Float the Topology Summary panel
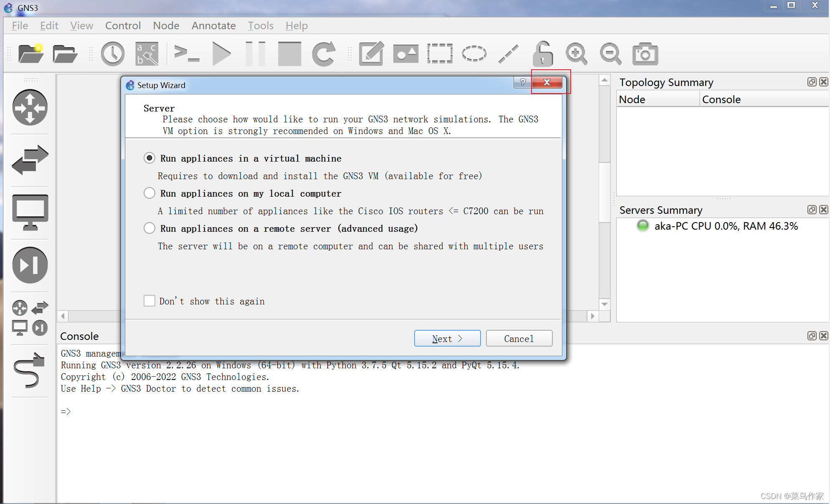The image size is (830, 504). click(x=812, y=82)
